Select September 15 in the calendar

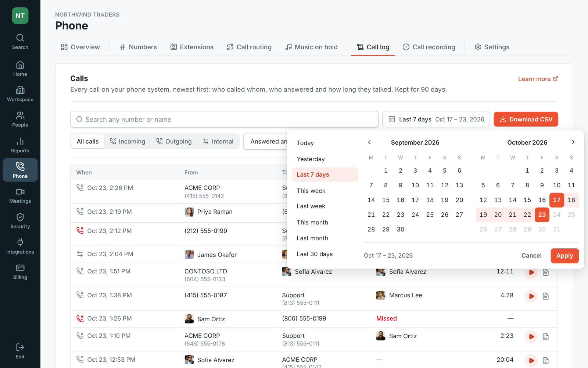(386, 200)
